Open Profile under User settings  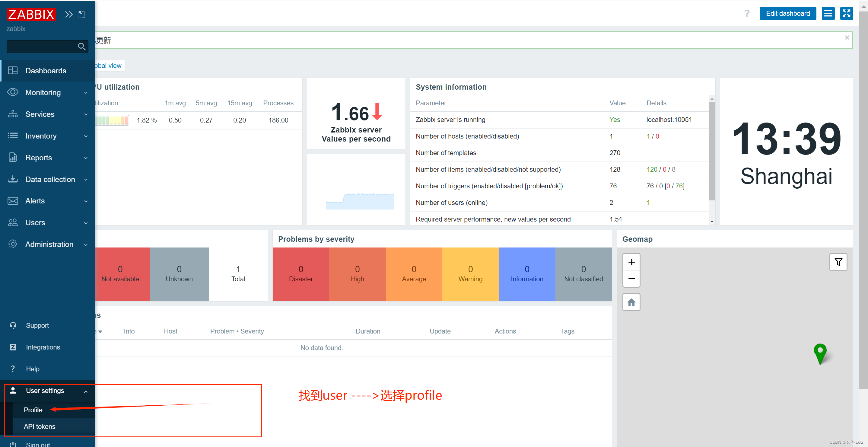pos(33,410)
